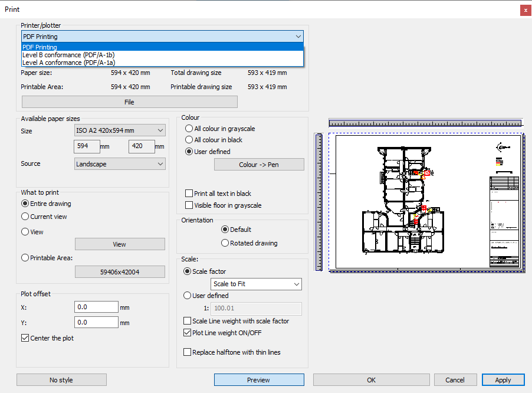This screenshot has height=393, width=532.
Task: Close the Print dialog window
Action: coord(524,10)
